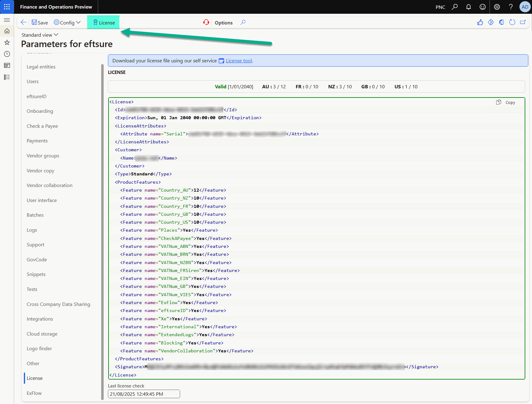Select the Logo finder tab
This screenshot has width=532, height=404.
click(x=39, y=348)
